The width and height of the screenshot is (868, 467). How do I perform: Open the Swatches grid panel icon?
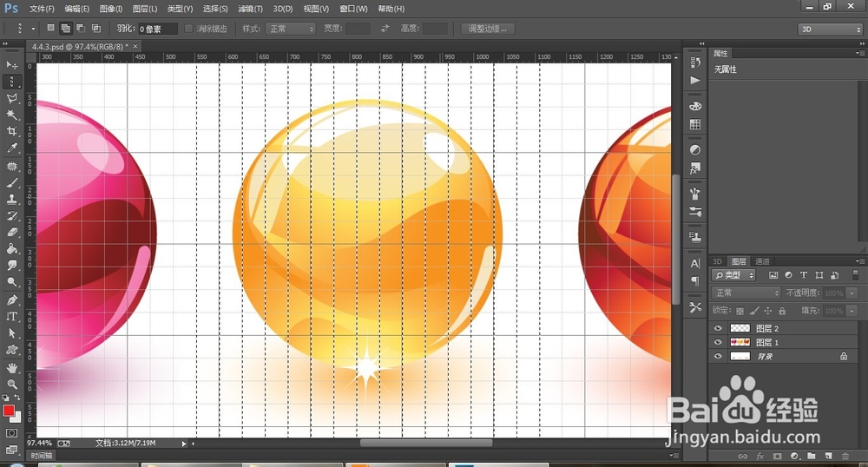(695, 124)
